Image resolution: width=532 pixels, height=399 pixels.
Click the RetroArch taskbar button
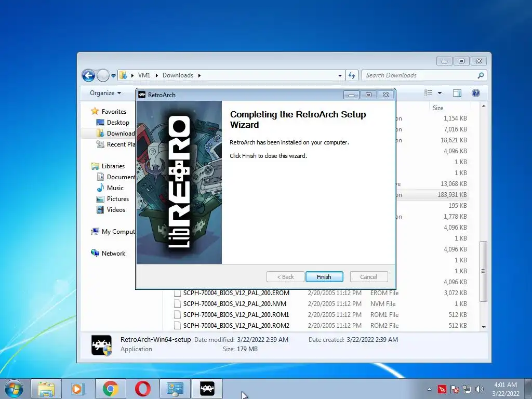click(207, 389)
